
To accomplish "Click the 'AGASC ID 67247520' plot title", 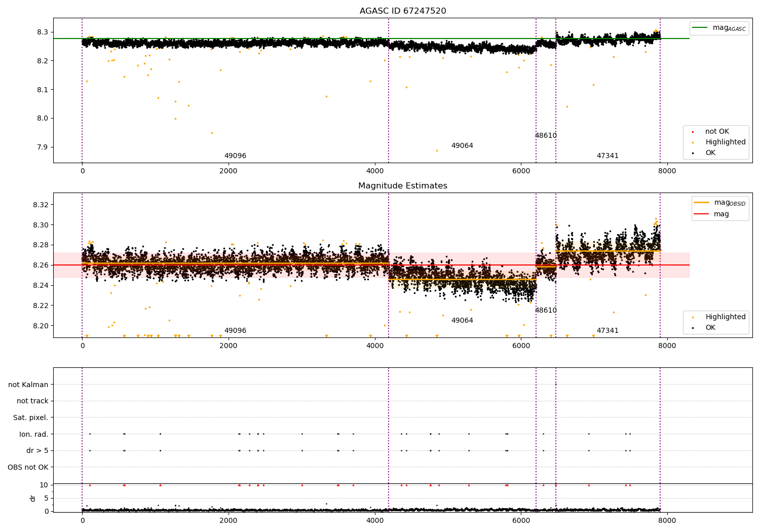I will 403,11.
